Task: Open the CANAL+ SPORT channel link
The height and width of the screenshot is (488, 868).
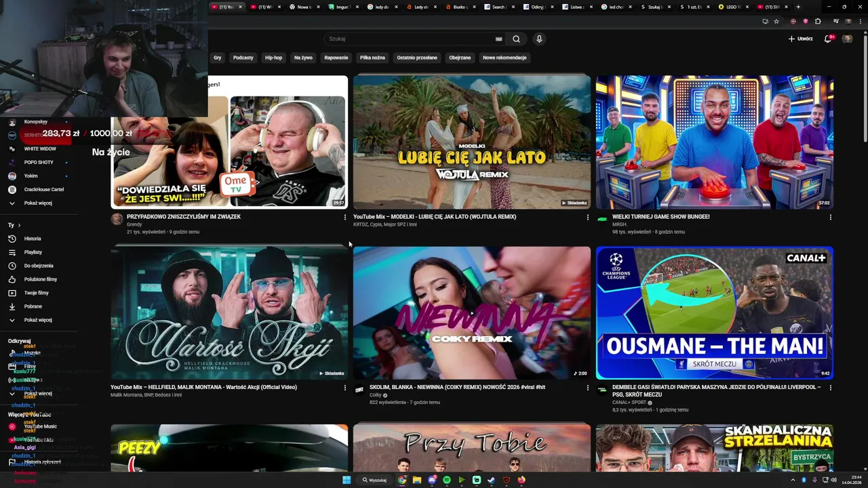Action: 629,403
